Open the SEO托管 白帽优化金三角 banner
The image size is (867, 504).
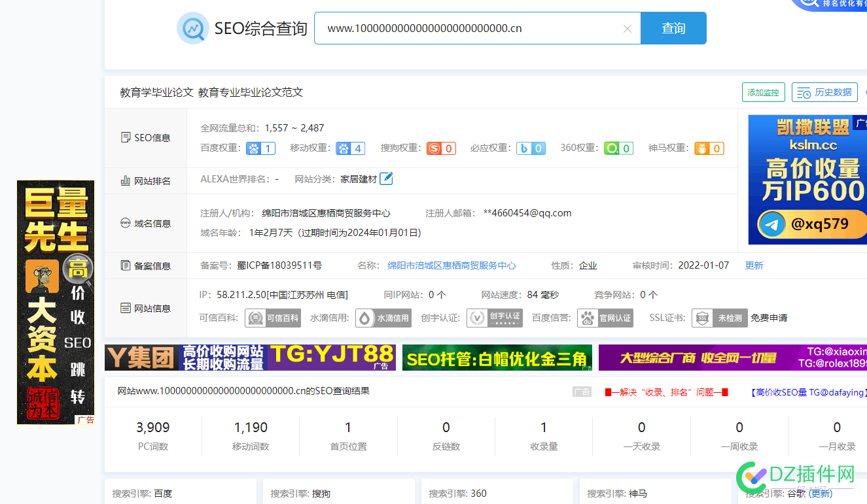click(x=497, y=358)
